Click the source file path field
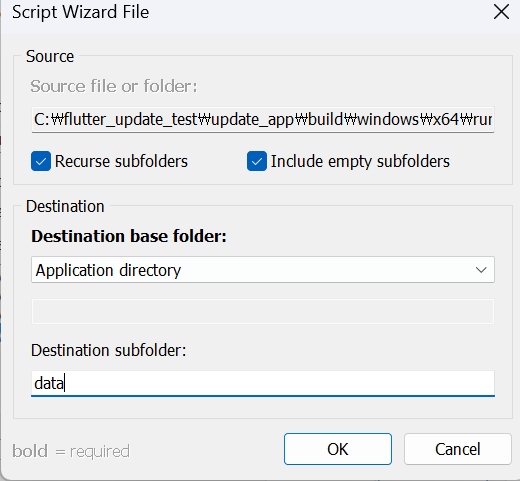Viewport: 520px width, 481px height. pyautogui.click(x=263, y=120)
